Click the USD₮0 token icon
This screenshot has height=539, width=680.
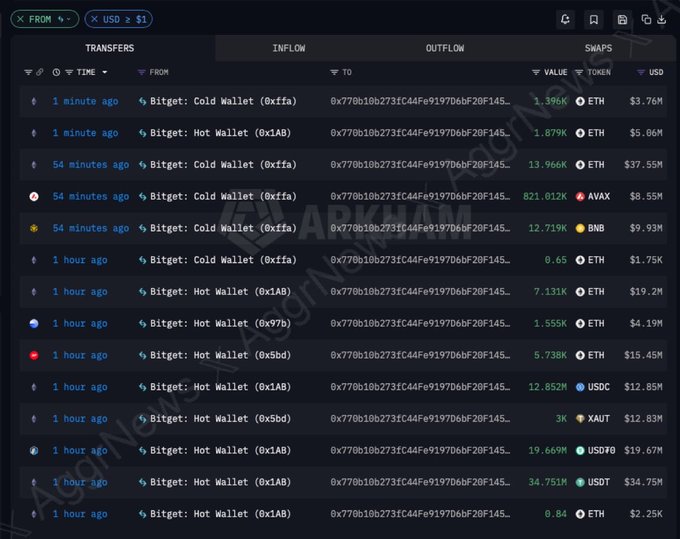point(580,451)
